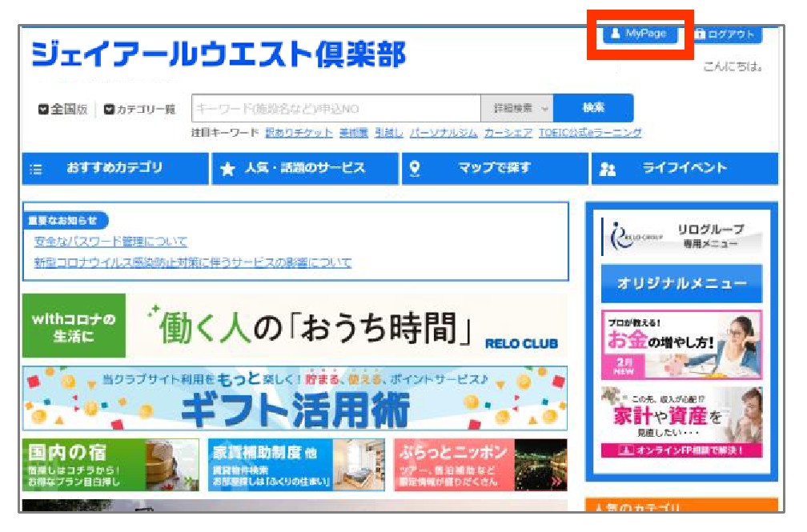Click the こんにちは。 greeting text
The width and height of the screenshot is (807, 532).
(x=733, y=66)
